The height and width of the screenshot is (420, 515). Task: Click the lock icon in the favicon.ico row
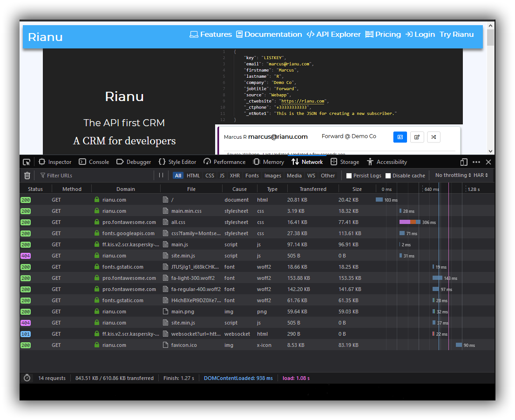pyautogui.click(x=97, y=345)
